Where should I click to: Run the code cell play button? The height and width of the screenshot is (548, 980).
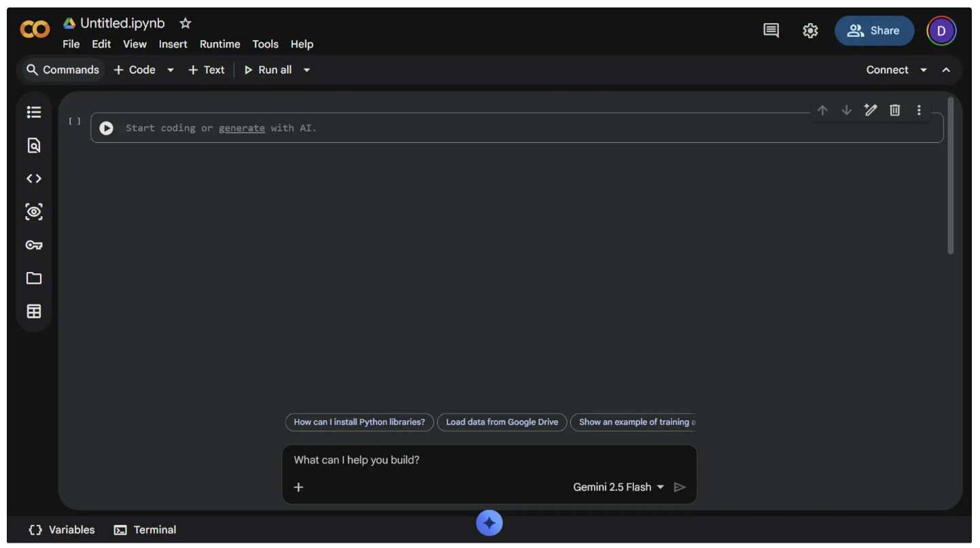tap(106, 128)
